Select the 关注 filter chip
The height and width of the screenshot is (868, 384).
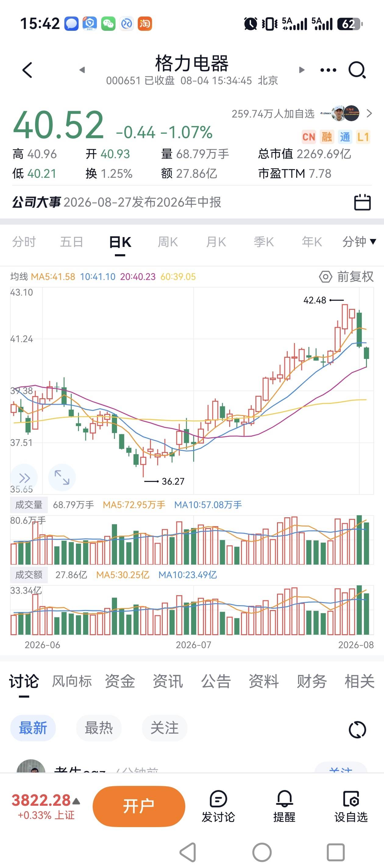[165, 728]
